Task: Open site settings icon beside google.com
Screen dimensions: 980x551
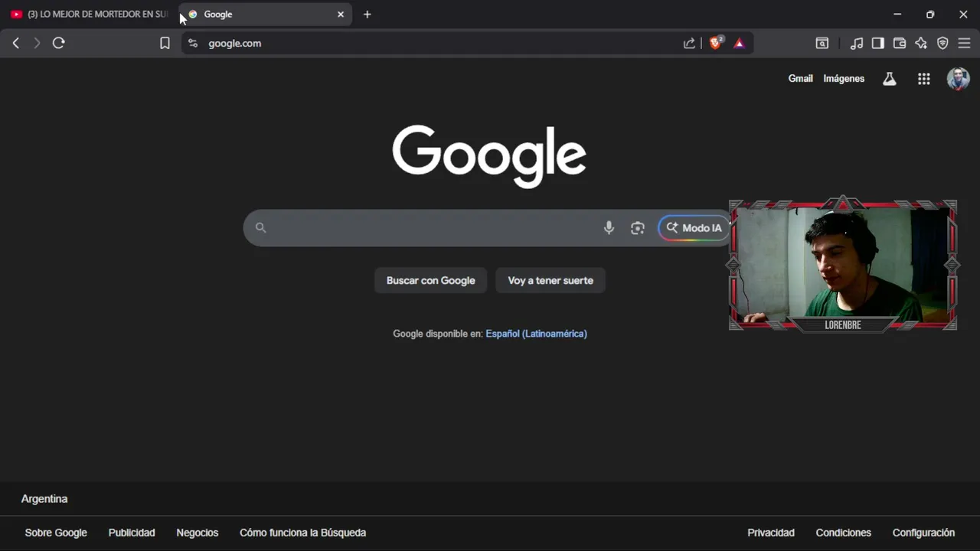Action: click(193, 44)
